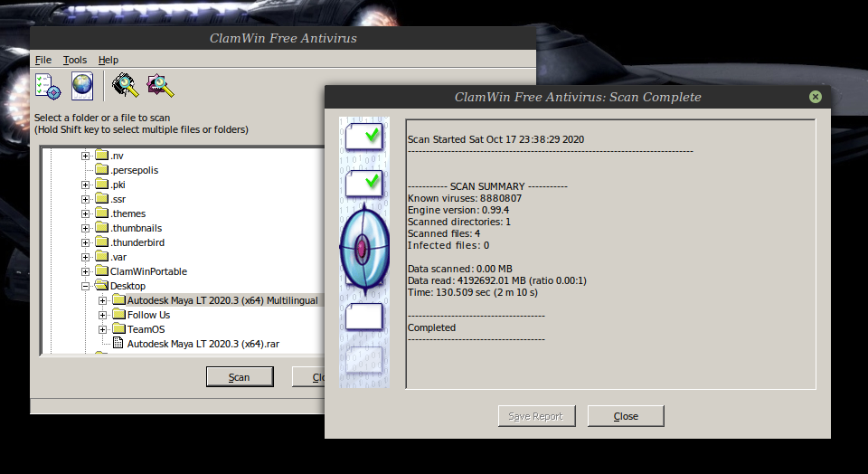
Task: Expand the .ssr folder
Action: pyautogui.click(x=85, y=199)
